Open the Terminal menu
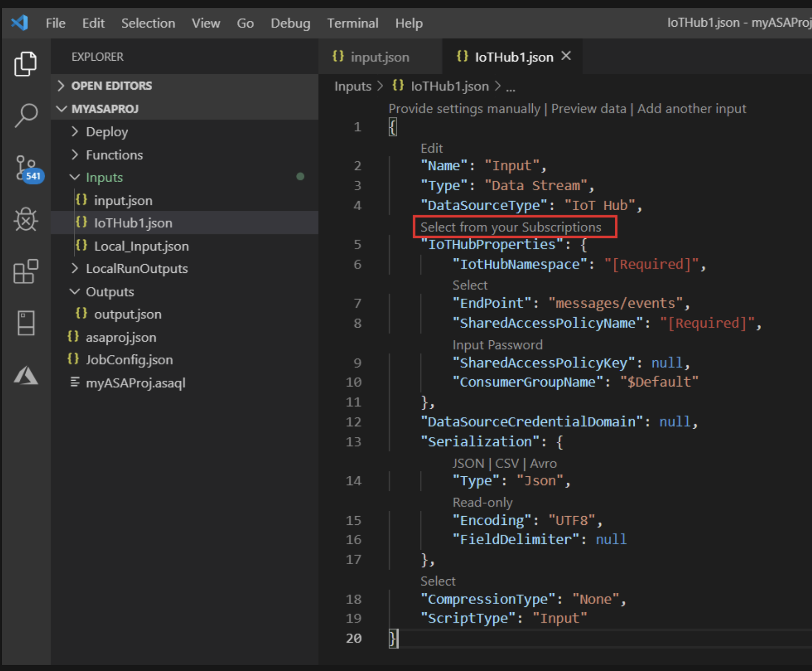 tap(353, 23)
